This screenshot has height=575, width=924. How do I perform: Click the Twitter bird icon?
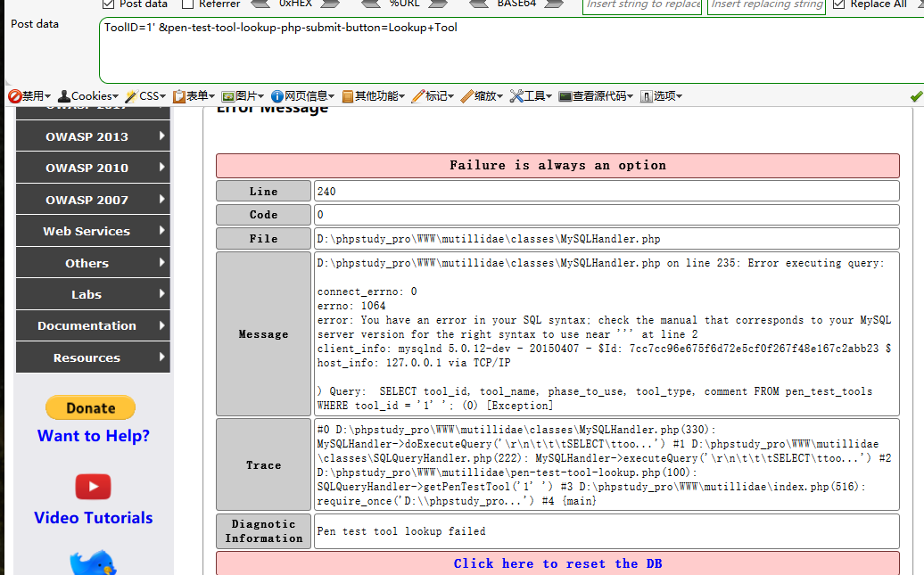click(93, 563)
